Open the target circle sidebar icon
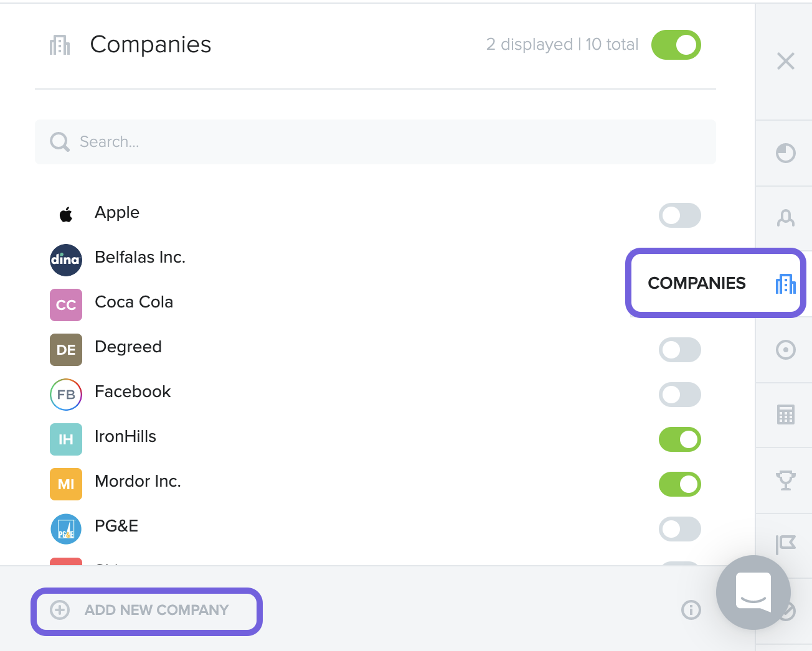Image resolution: width=812 pixels, height=651 pixels. [x=785, y=350]
